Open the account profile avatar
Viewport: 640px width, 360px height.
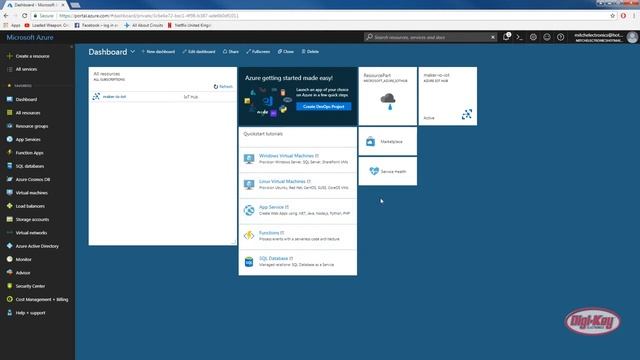[632, 37]
